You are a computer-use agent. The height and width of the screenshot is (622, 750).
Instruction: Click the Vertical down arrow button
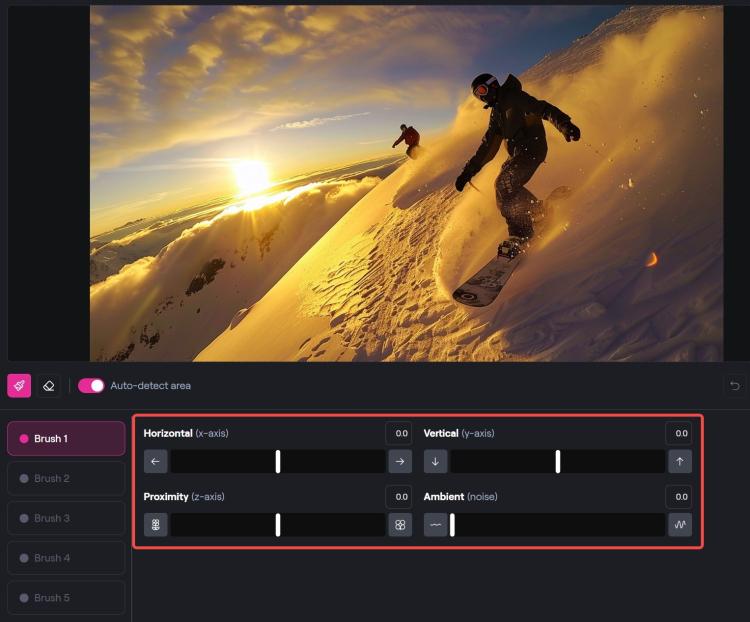pos(435,461)
